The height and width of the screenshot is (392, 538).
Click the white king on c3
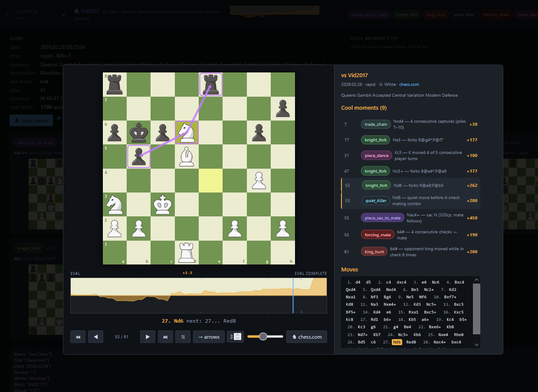coord(163,204)
